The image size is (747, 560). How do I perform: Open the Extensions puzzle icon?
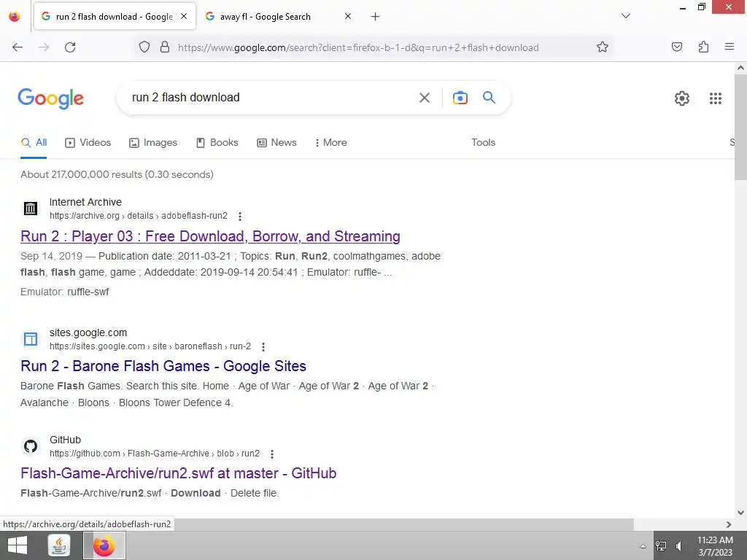pyautogui.click(x=703, y=47)
